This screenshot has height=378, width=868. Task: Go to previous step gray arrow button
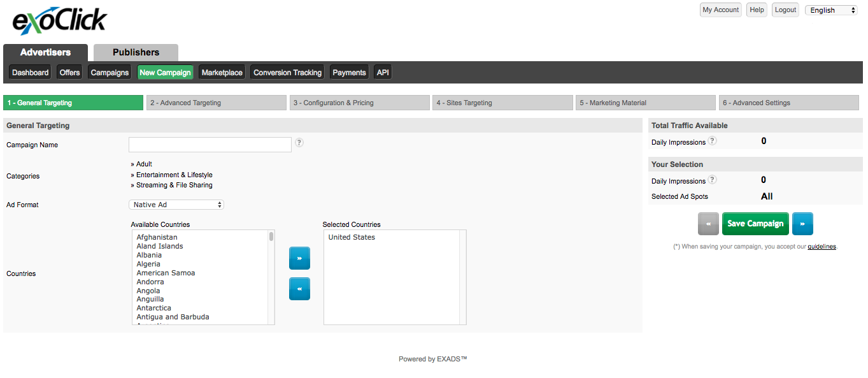pos(708,224)
